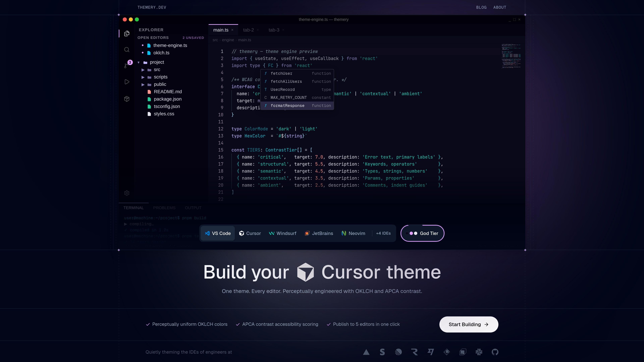644x362 pixels.
Task: Open the settings gear in activity bar
Action: [x=127, y=193]
